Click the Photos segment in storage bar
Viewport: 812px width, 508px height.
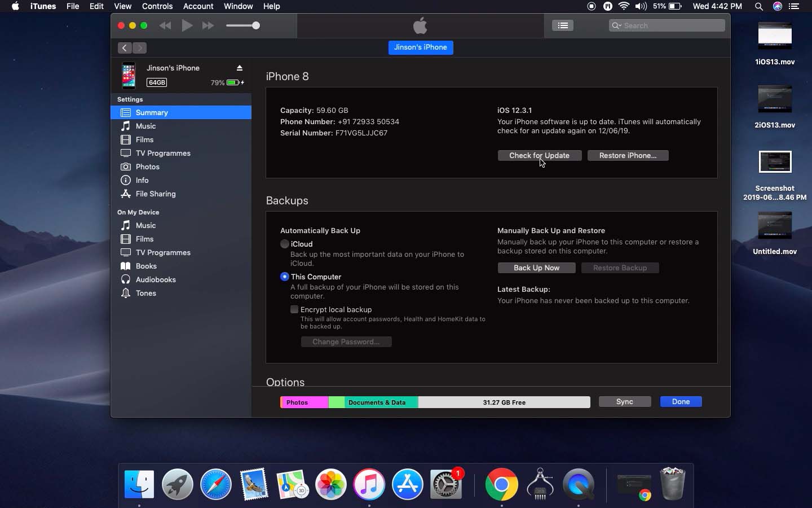304,402
